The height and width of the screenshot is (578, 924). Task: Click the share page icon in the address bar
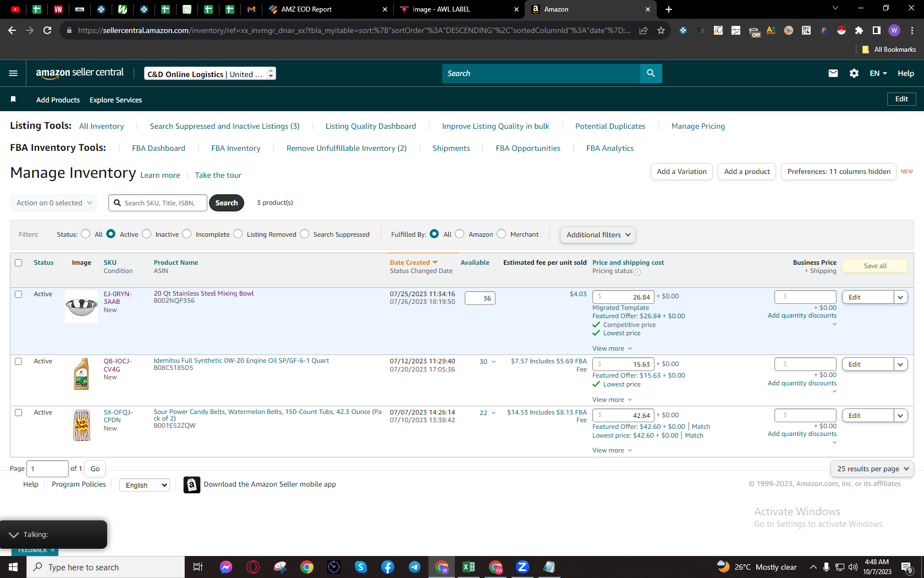point(643,30)
